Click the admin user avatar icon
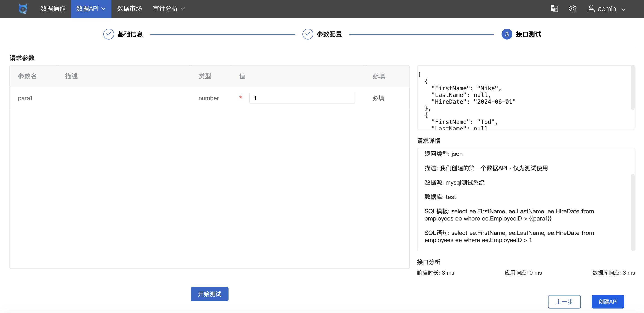This screenshot has height=313, width=644. pos(591,9)
